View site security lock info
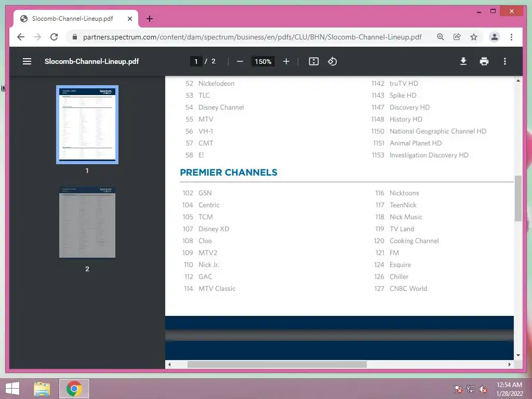 pos(75,37)
